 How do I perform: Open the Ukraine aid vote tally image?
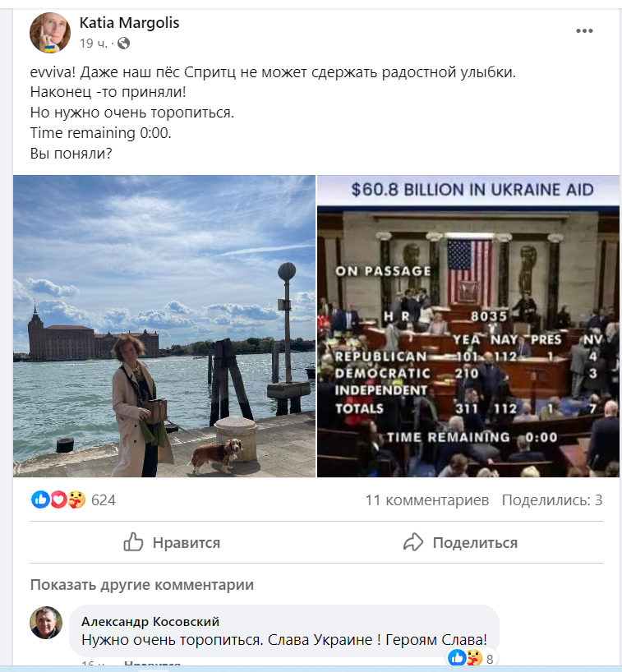click(468, 325)
